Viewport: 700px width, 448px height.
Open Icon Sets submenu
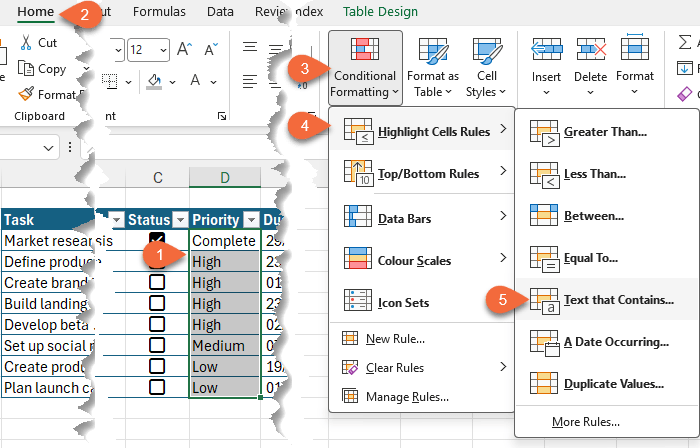coord(422,302)
